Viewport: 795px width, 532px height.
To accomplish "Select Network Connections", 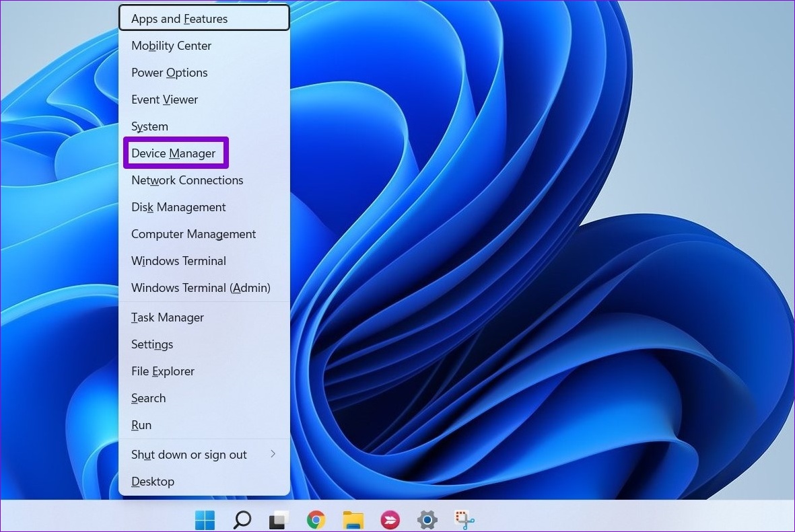I will [187, 180].
